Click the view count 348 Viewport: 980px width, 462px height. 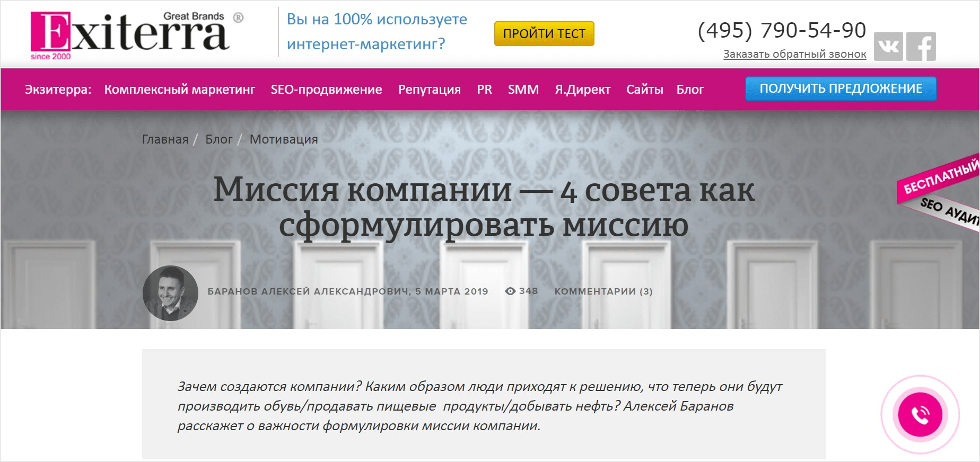click(528, 291)
